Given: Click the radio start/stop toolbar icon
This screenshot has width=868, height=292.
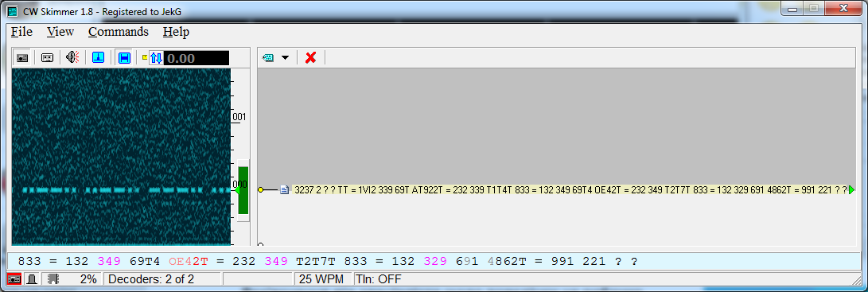Looking at the screenshot, I should (x=22, y=57).
